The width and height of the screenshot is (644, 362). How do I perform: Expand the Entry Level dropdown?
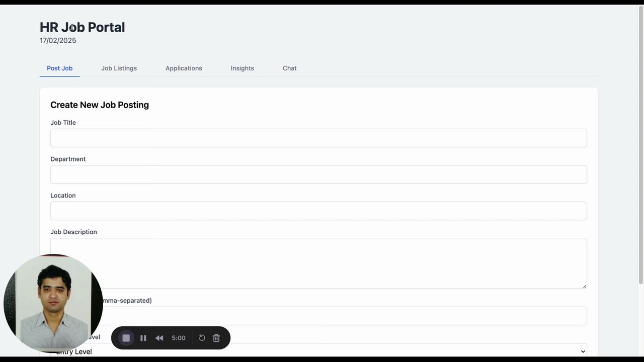coord(318,351)
